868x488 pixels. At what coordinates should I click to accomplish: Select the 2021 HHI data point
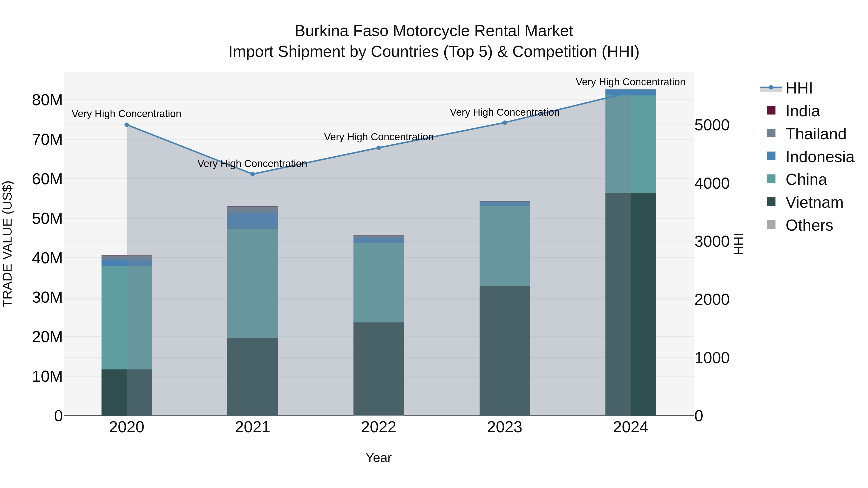point(253,174)
